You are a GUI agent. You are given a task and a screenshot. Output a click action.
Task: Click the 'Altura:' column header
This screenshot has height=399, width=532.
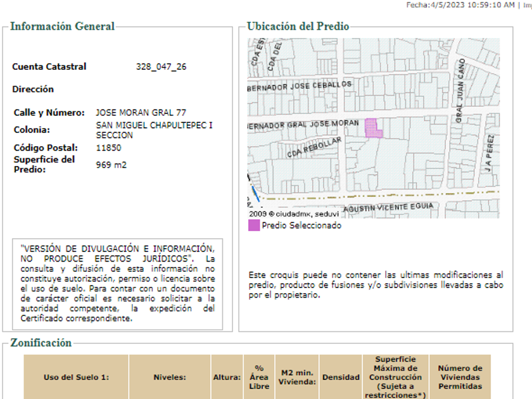point(227,377)
